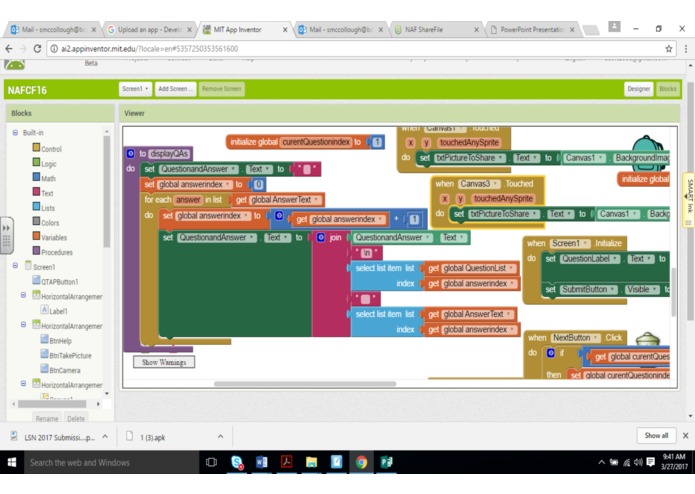695x494 pixels.
Task: Go back to the previous page
Action: pyautogui.click(x=9, y=49)
